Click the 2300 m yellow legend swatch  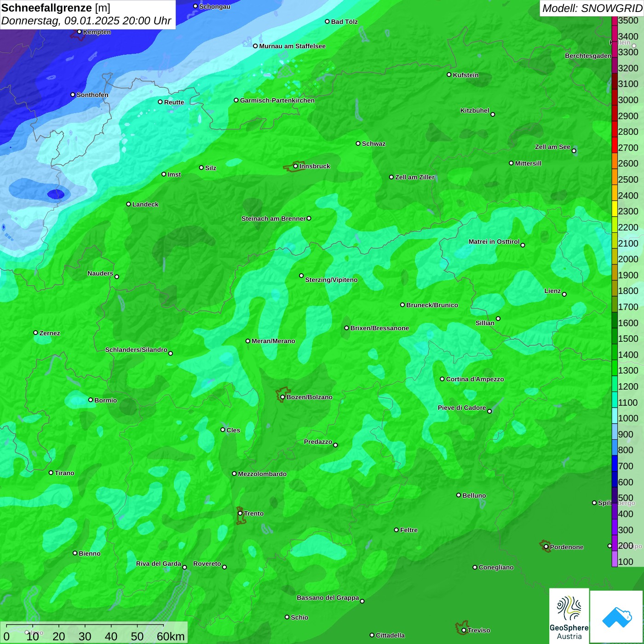point(615,208)
